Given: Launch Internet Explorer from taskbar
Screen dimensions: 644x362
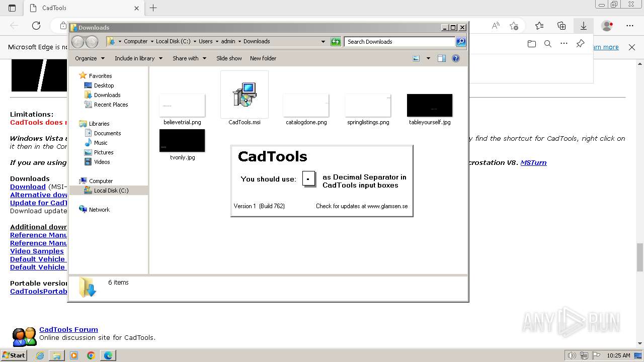Looking at the screenshot, I should (40, 355).
